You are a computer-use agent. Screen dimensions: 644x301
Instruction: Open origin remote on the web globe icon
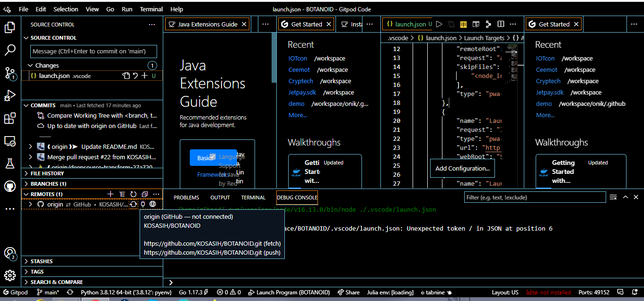pyautogui.click(x=152, y=204)
